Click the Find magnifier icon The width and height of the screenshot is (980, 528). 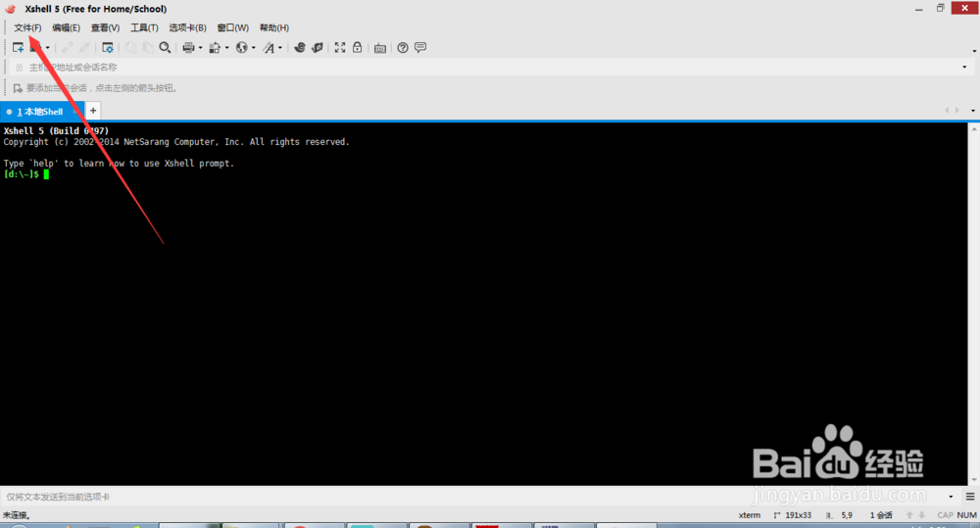tap(165, 47)
